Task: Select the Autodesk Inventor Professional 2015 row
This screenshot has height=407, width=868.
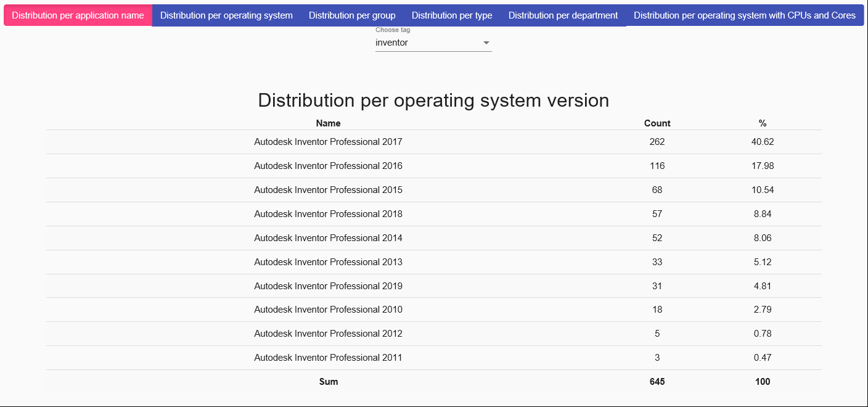Action: tap(328, 190)
